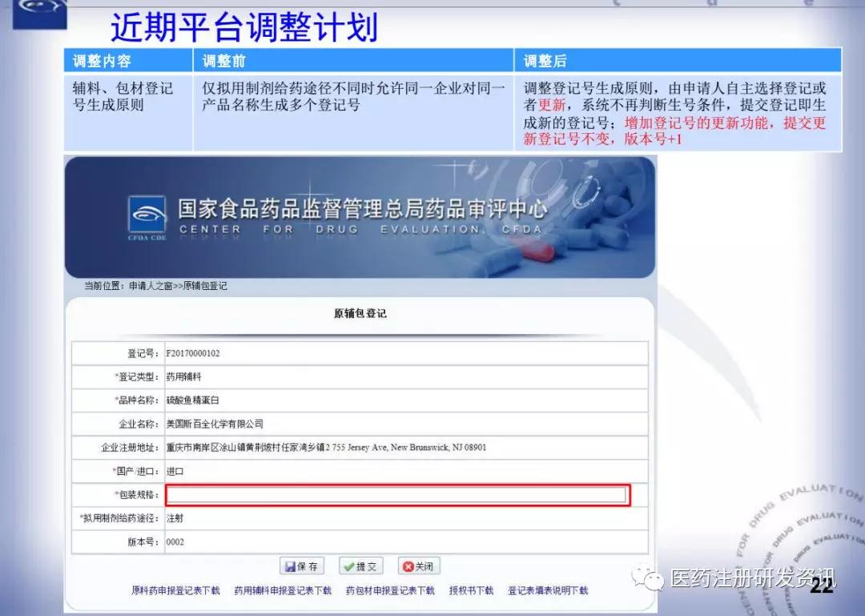Viewport: 865px width, 616px height.
Task: Click the floppy disk icon on 保存
Action: point(290,567)
